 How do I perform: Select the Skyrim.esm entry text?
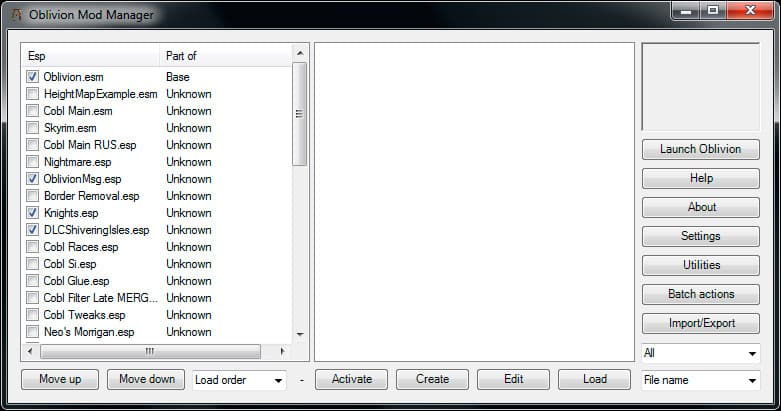click(70, 128)
